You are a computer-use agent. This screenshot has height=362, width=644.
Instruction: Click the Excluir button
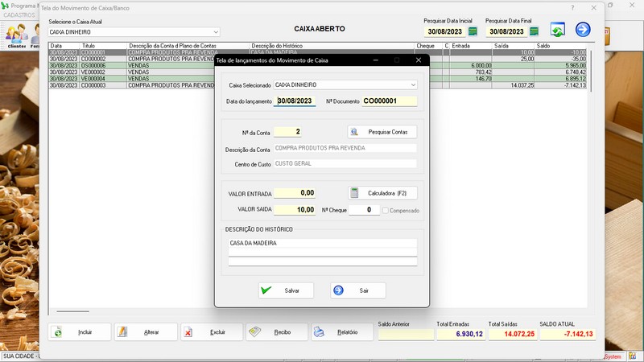[212, 332]
